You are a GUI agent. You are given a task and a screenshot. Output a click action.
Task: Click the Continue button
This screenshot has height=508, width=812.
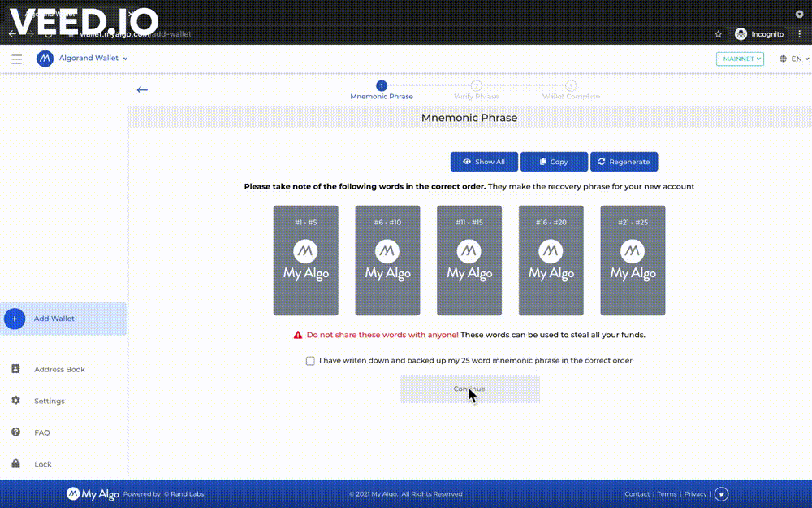tap(469, 389)
